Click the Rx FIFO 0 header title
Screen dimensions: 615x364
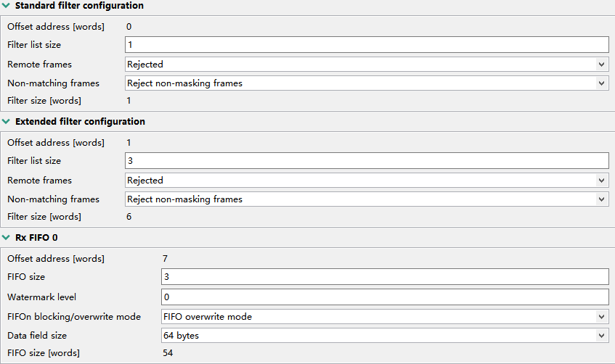36,238
